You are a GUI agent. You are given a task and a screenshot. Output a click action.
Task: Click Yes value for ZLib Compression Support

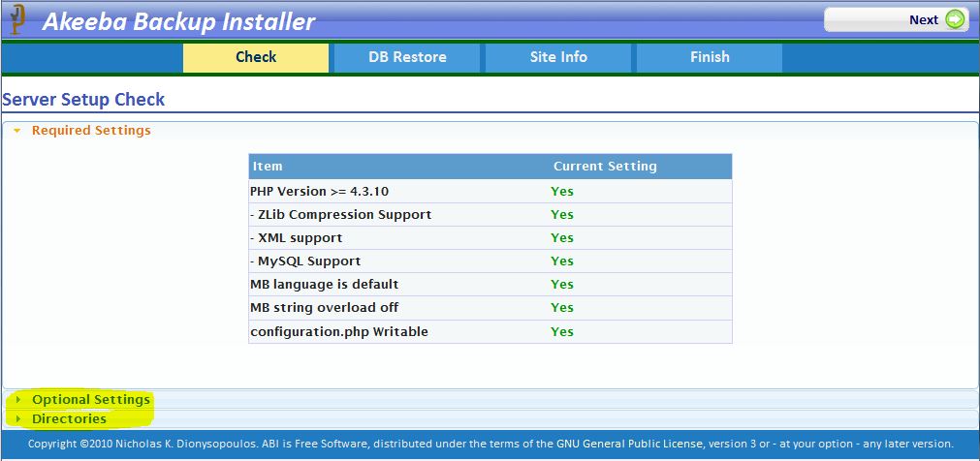click(562, 215)
